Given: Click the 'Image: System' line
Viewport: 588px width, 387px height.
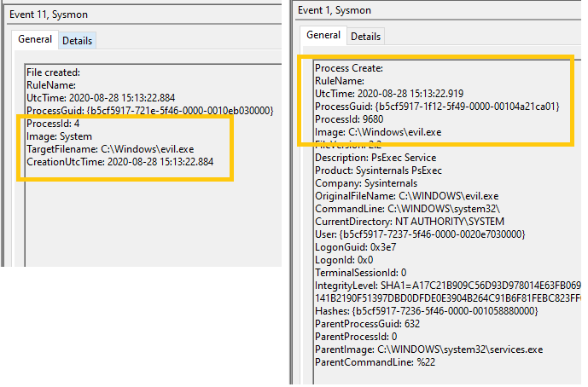Looking at the screenshot, I should pos(59,136).
